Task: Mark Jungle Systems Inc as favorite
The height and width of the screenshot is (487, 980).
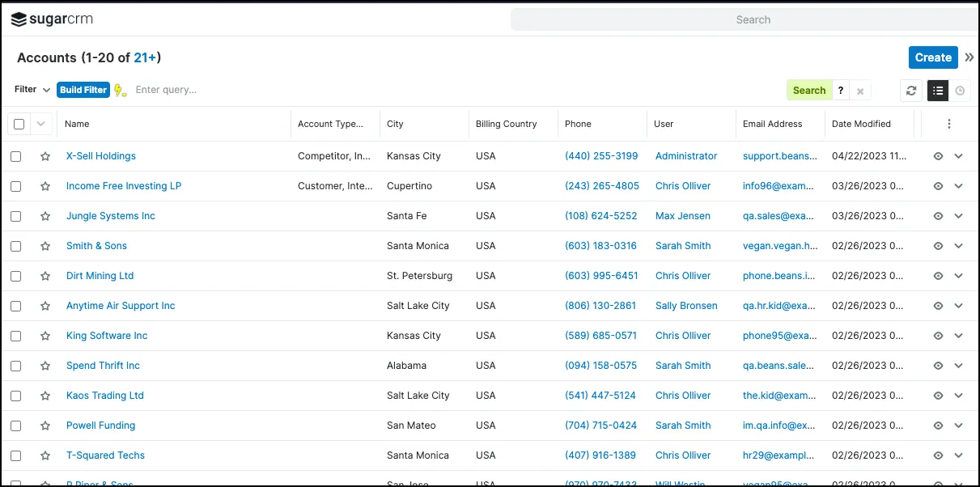Action: 45,216
